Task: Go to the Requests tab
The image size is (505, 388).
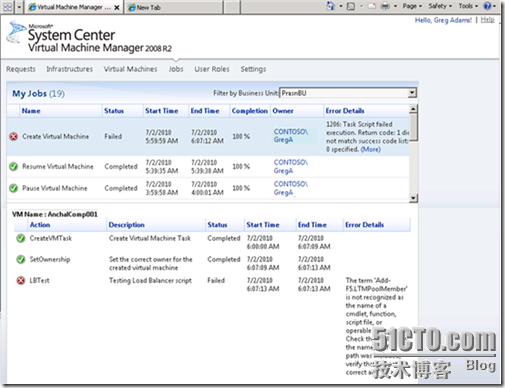Action: (21, 69)
